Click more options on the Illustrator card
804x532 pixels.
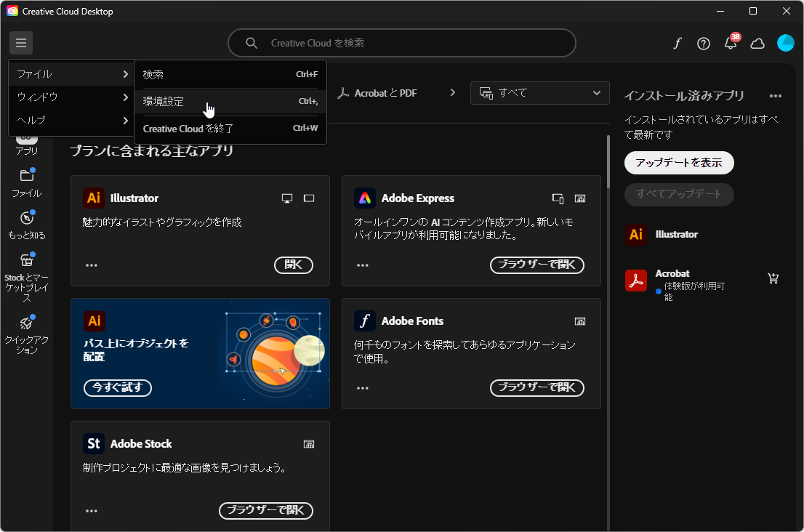92,265
